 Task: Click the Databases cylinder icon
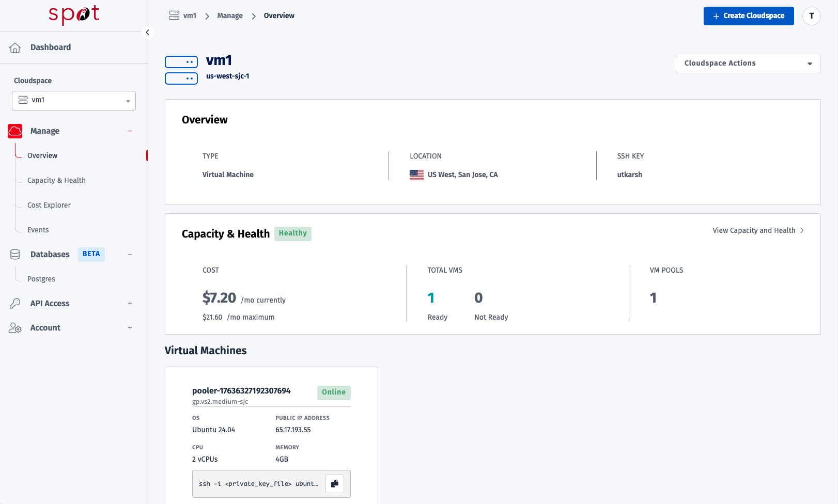click(15, 254)
